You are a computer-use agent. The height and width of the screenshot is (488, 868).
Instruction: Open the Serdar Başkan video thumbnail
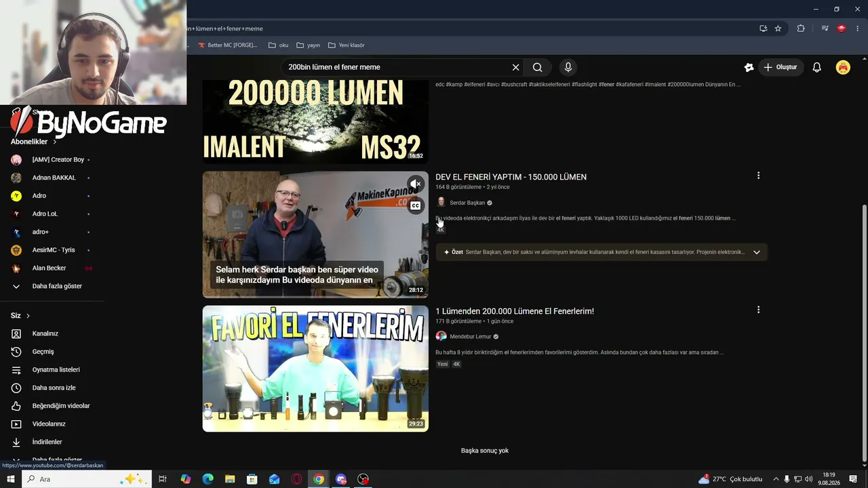pos(315,235)
